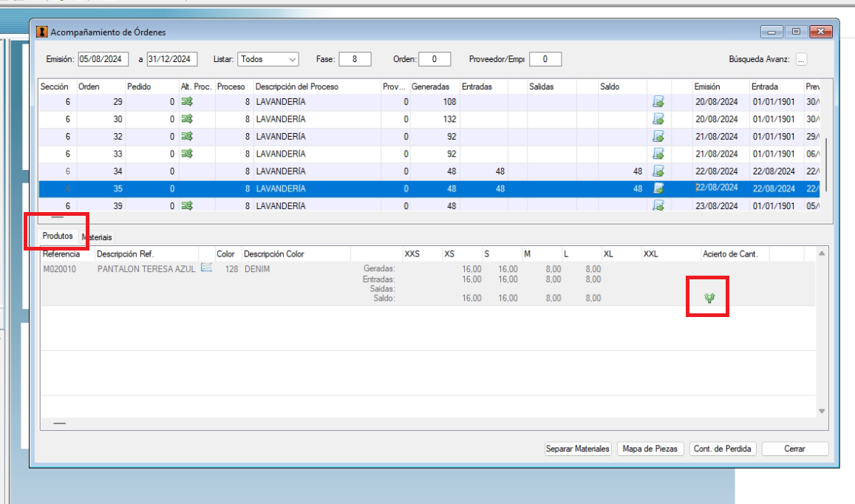Switch to the Materiais tab
The height and width of the screenshot is (504, 855).
tap(97, 237)
